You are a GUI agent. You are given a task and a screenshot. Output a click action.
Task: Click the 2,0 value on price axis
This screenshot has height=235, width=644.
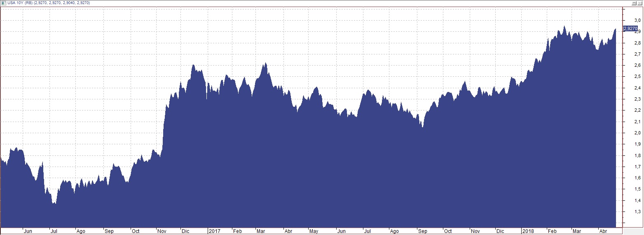pyautogui.click(x=637, y=133)
